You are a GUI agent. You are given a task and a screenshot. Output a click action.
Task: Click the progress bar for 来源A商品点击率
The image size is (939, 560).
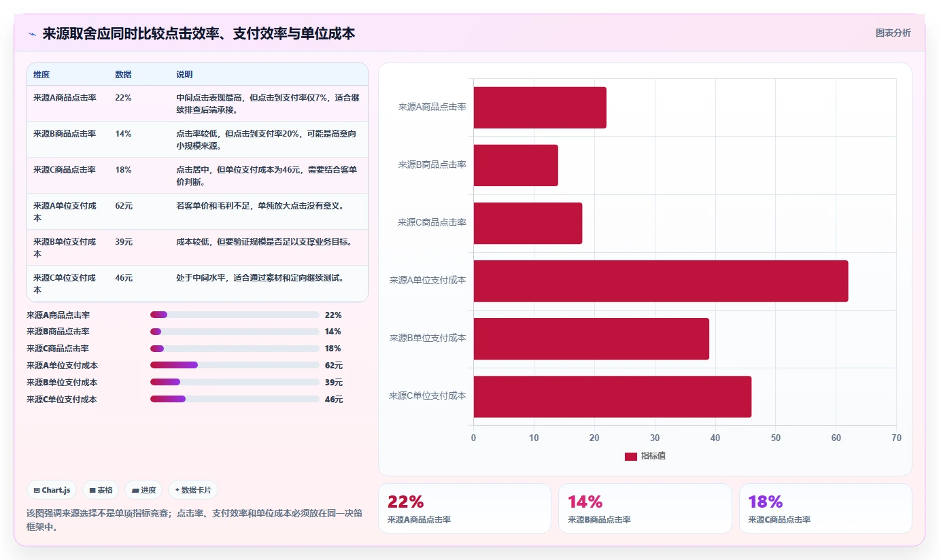[235, 315]
